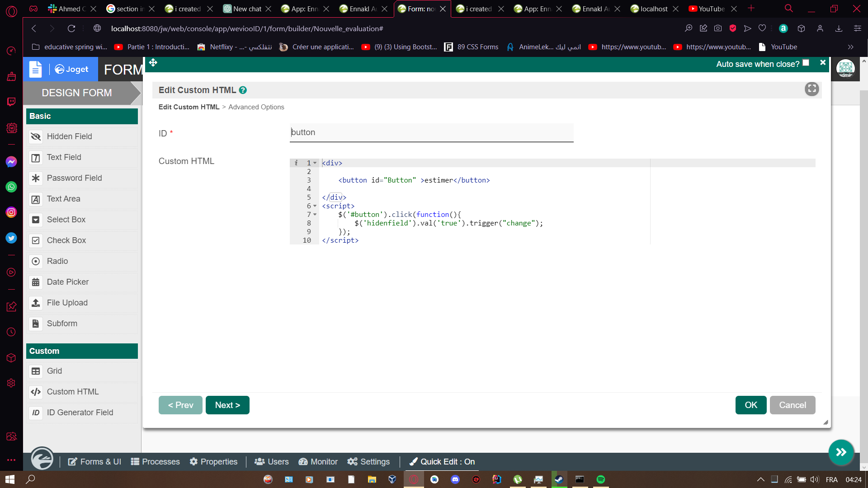Open help icon beside Edit Custom HTML

(x=243, y=90)
